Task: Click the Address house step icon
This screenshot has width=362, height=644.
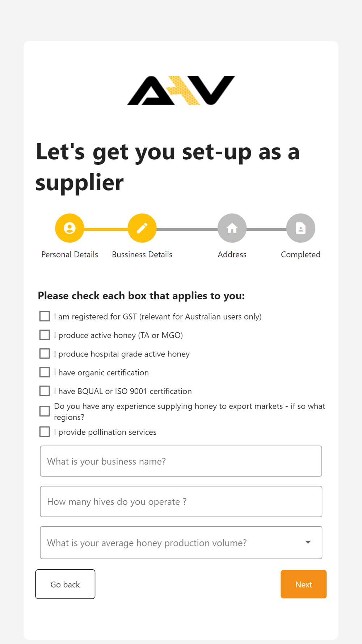Action: [232, 228]
